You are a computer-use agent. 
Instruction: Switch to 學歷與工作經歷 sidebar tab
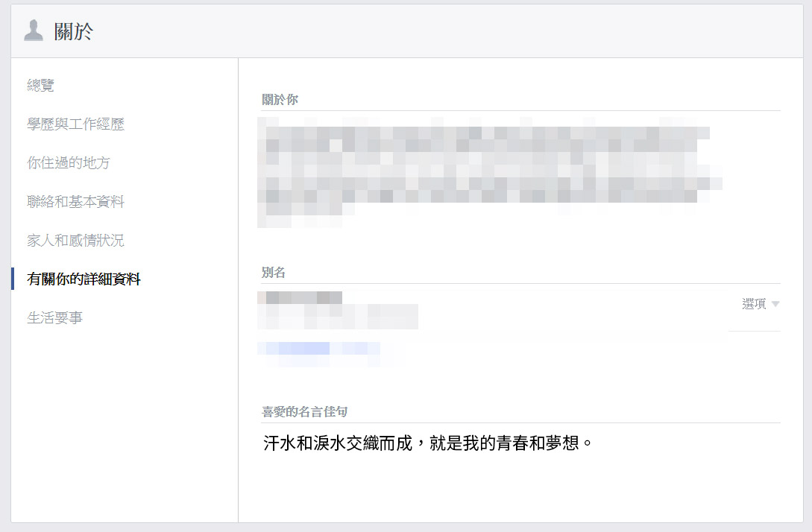point(75,124)
